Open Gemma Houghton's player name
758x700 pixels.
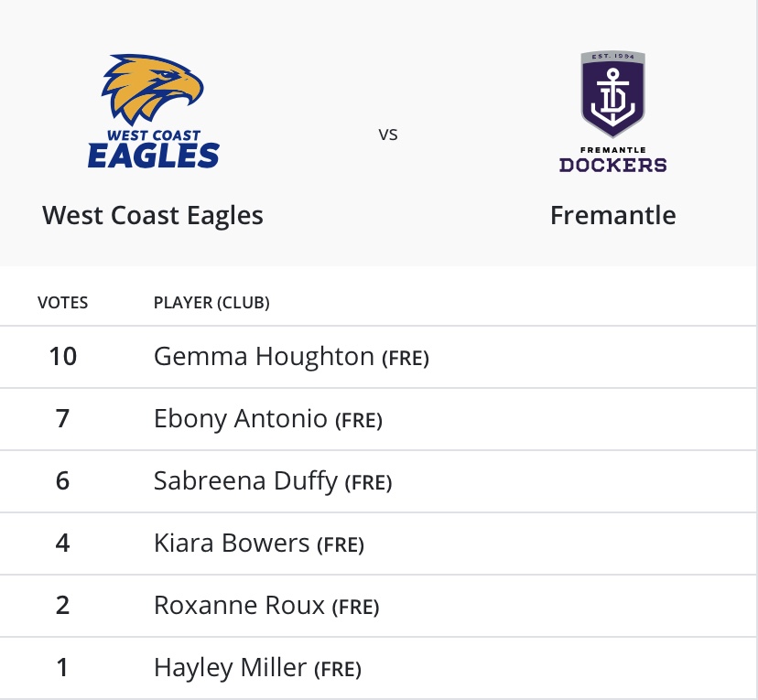pyautogui.click(x=264, y=356)
